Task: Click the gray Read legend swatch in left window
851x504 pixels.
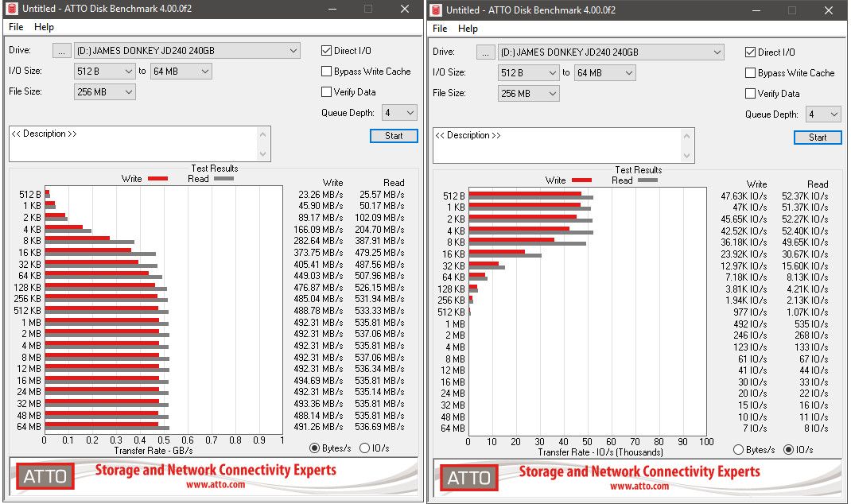Action: coord(223,179)
